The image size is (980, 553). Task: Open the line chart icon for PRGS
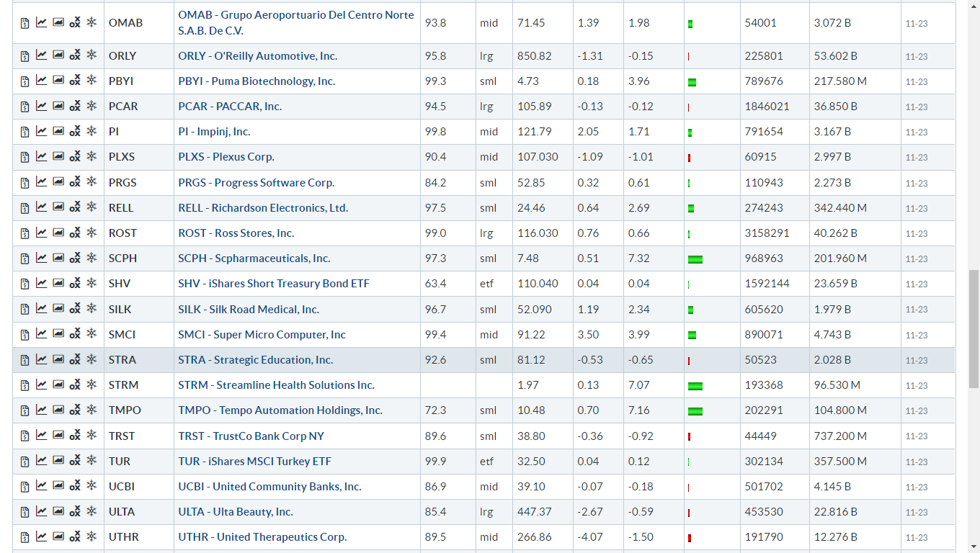(41, 182)
